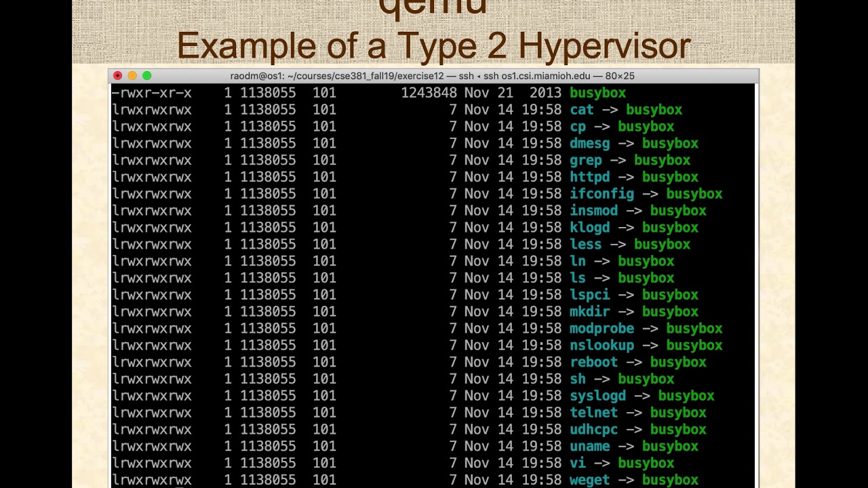This screenshot has height=488, width=868.
Task: Close the terminal window with red button
Action: pyautogui.click(x=117, y=76)
